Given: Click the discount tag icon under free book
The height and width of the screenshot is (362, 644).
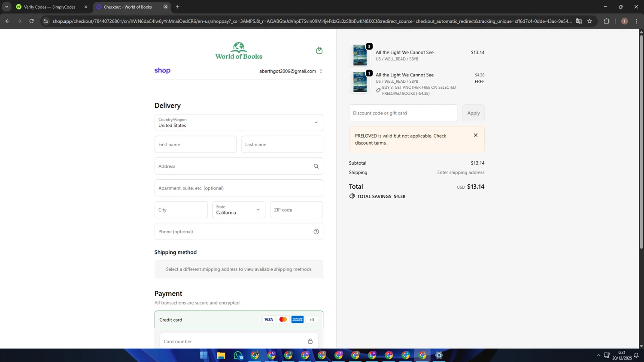Looking at the screenshot, I should point(378,90).
